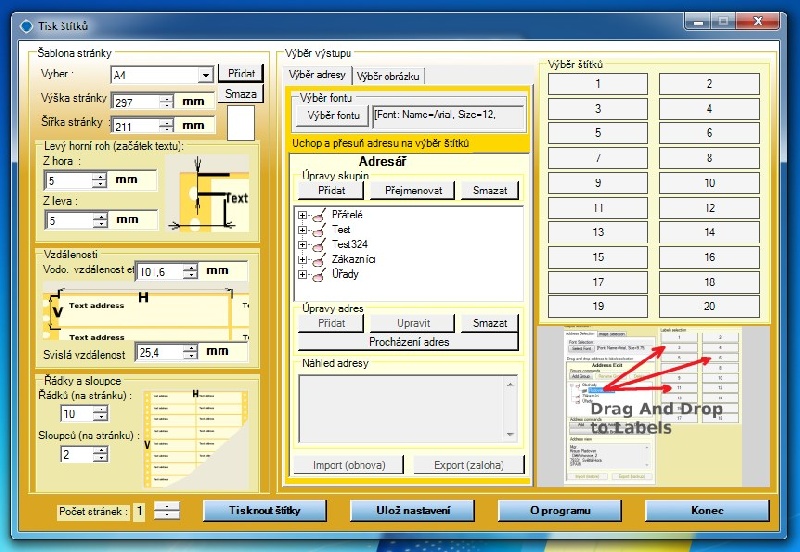800x552 pixels.
Task: Click the Náhled adresy scrollbar down arrow
Action: pyautogui.click(x=510, y=435)
